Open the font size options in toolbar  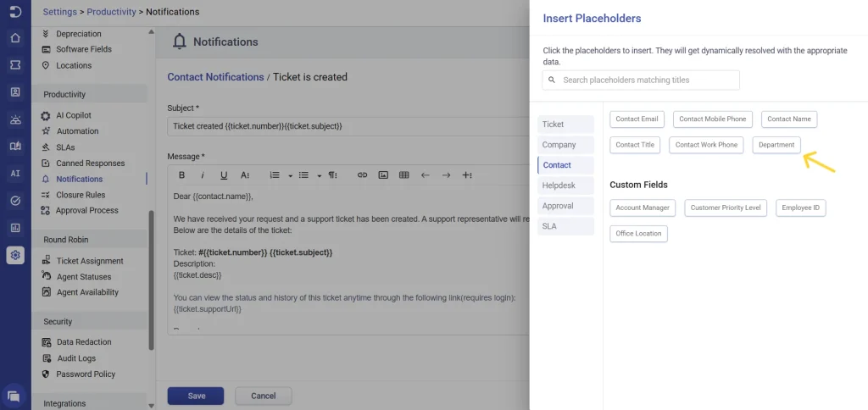click(245, 175)
